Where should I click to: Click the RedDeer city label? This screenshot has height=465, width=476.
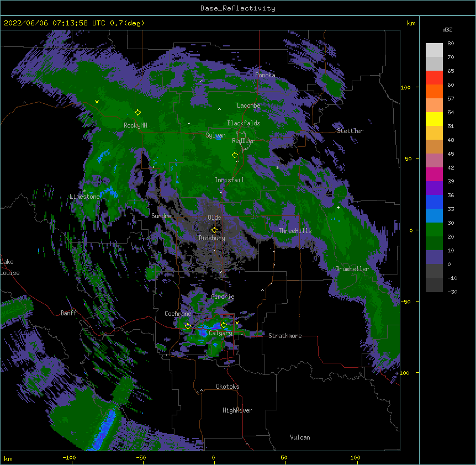click(244, 141)
